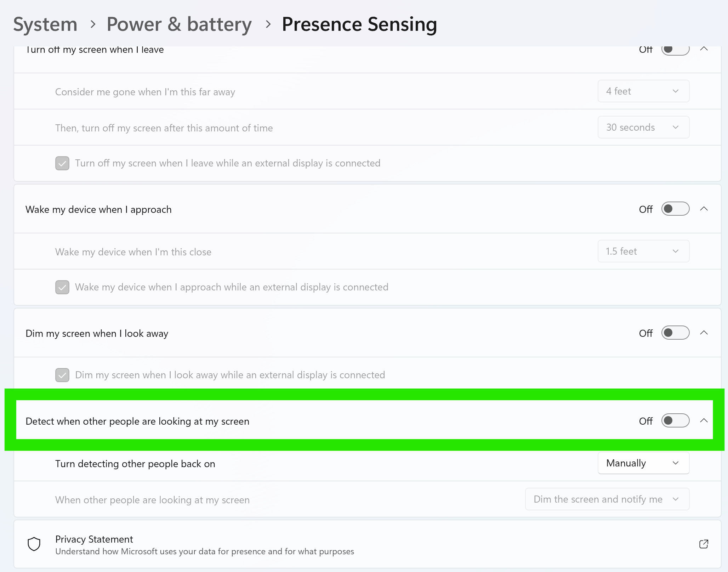Open the '1.5 feet' wake distance dropdown
Screen dimensions: 728x572
(643, 251)
